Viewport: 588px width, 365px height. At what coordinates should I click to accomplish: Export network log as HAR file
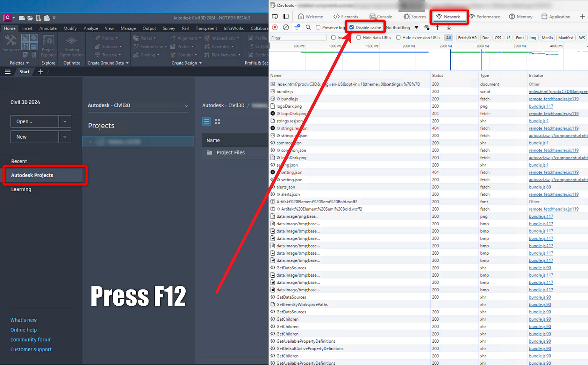[x=449, y=27]
